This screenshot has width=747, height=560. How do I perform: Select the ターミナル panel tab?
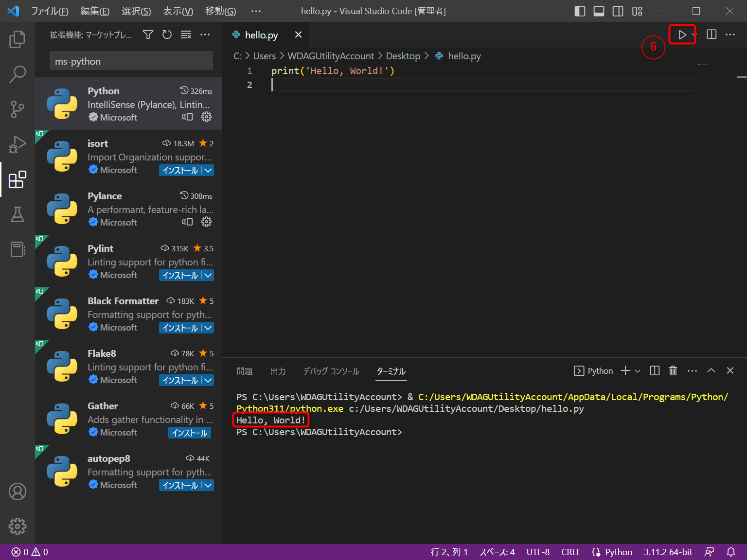[391, 371]
